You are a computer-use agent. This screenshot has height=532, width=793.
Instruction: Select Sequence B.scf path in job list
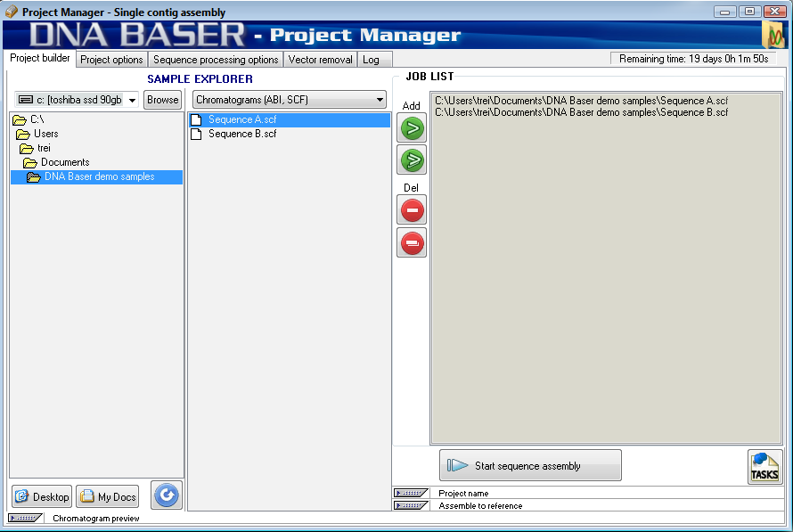pos(582,112)
